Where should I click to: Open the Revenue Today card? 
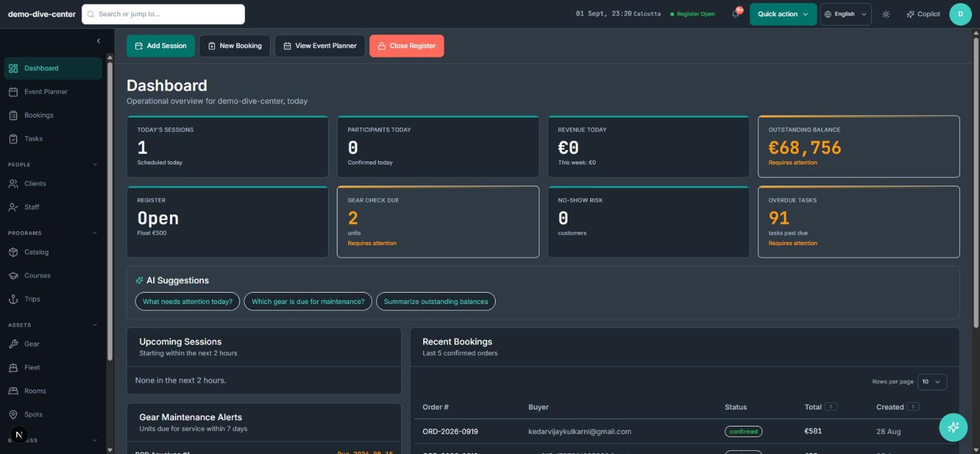[648, 146]
